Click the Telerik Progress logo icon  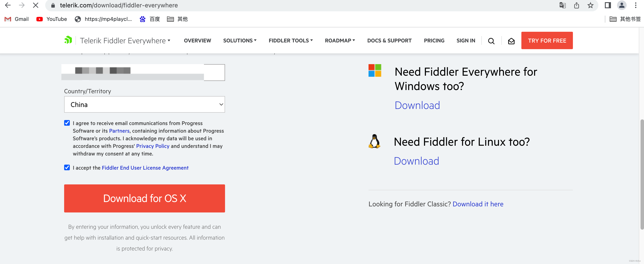click(x=68, y=40)
